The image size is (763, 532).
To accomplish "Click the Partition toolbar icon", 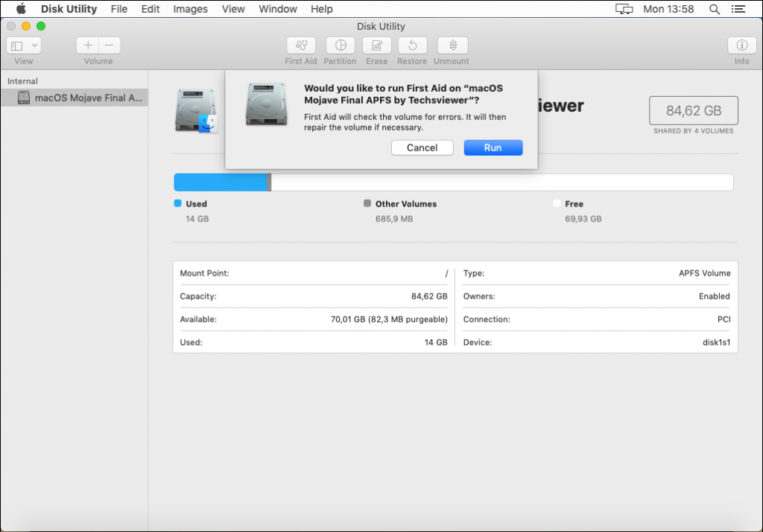I will [x=340, y=45].
